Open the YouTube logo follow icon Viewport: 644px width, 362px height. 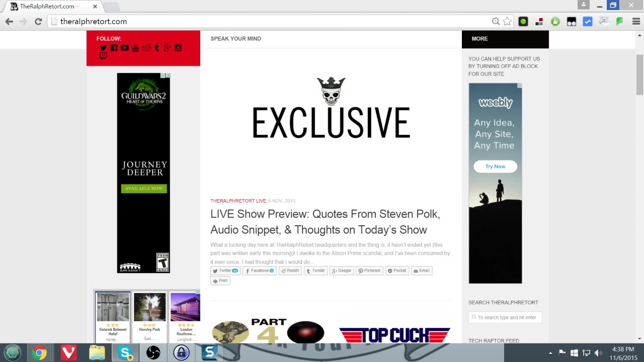click(x=135, y=48)
